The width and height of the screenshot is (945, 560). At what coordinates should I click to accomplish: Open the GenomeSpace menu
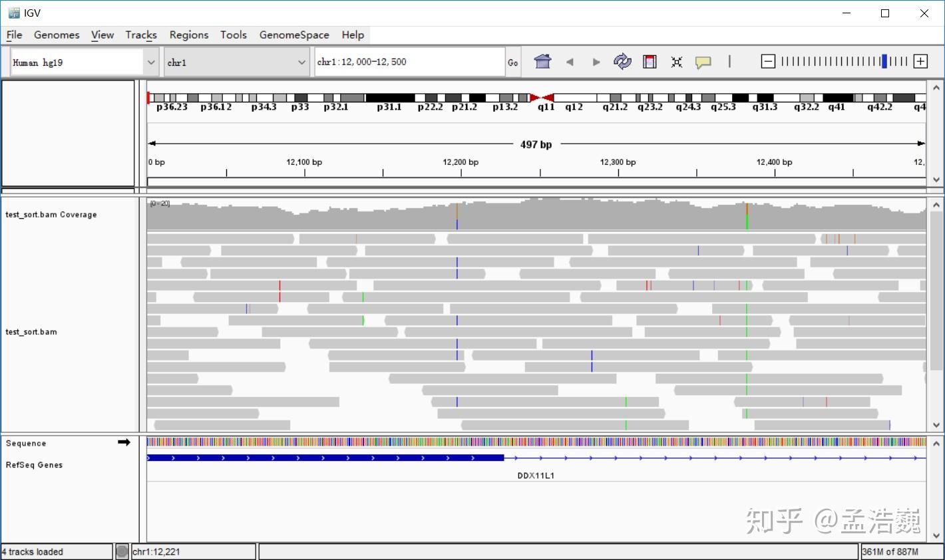[x=294, y=35]
